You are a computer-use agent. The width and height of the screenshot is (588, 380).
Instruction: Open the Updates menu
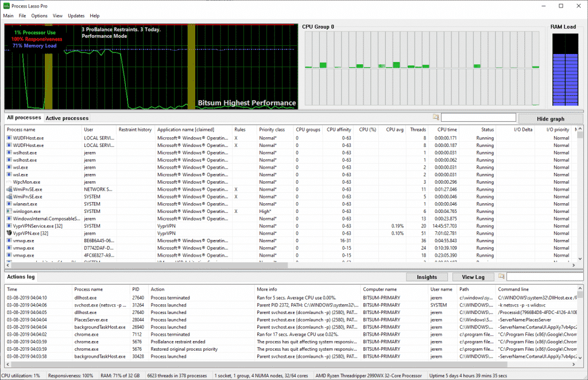pos(76,15)
